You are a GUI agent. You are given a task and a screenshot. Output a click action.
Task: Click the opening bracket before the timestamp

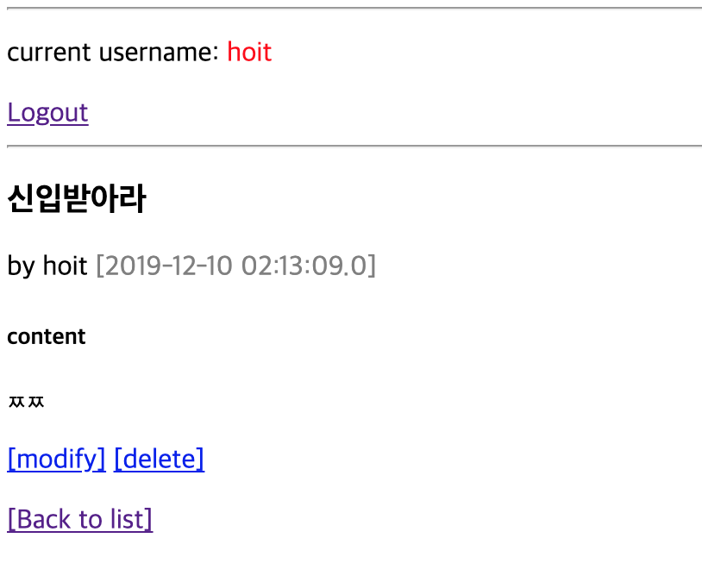tap(100, 266)
